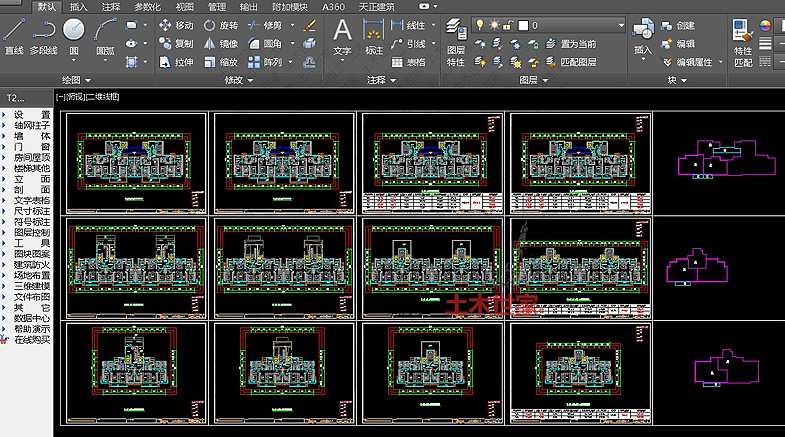Click the unlock layer icon
The height and width of the screenshot is (437, 785).
(533, 62)
